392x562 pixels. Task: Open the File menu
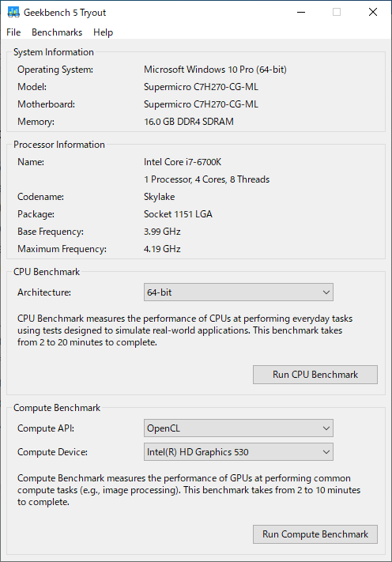click(13, 32)
